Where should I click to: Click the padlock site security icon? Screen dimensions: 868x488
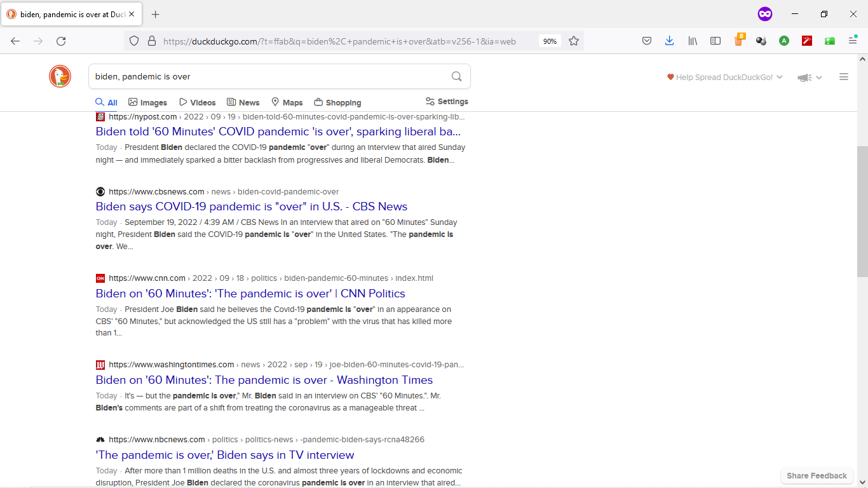coord(151,41)
